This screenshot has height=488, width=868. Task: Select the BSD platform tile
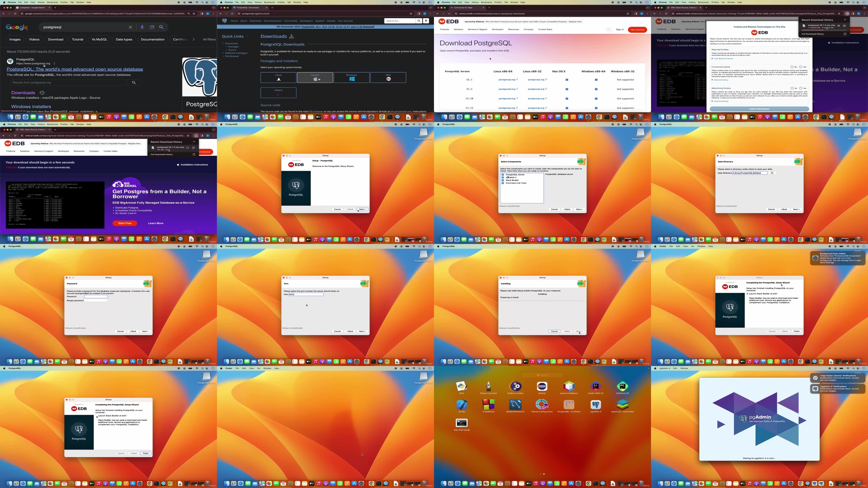pyautogui.click(x=388, y=78)
